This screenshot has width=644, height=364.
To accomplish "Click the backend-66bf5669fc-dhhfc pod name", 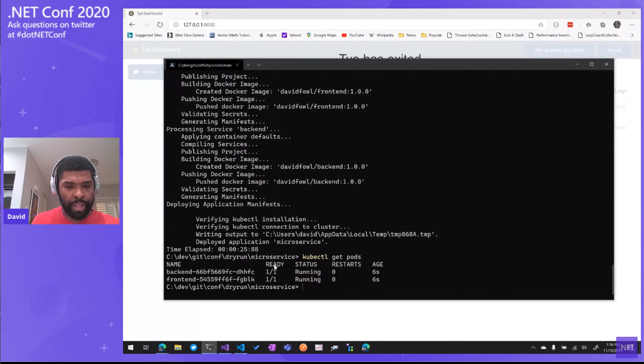I will (x=211, y=272).
